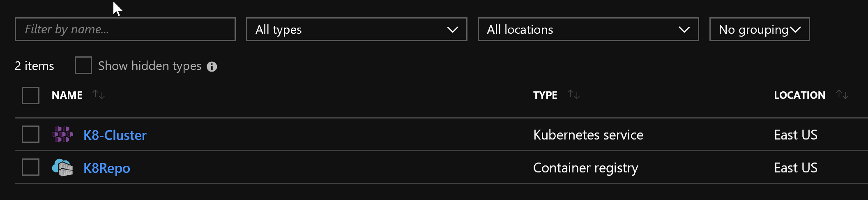Open the All types dropdown
This screenshot has width=868, height=200.
(x=357, y=29)
